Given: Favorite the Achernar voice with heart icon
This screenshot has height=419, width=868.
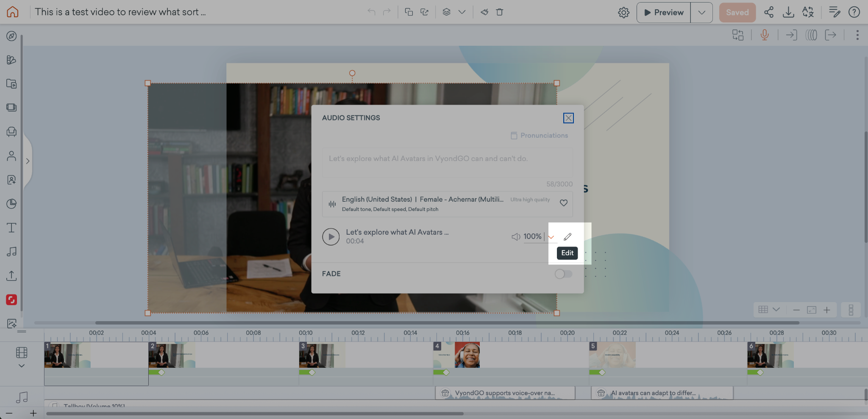Looking at the screenshot, I should [x=563, y=203].
